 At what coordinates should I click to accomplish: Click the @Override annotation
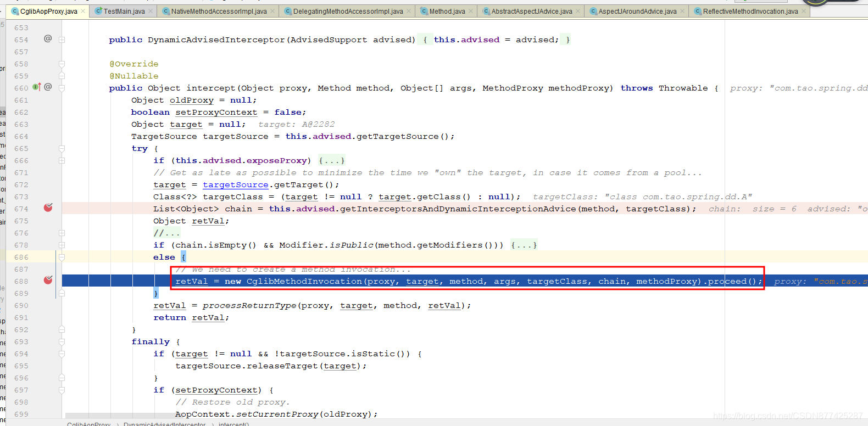tap(134, 64)
